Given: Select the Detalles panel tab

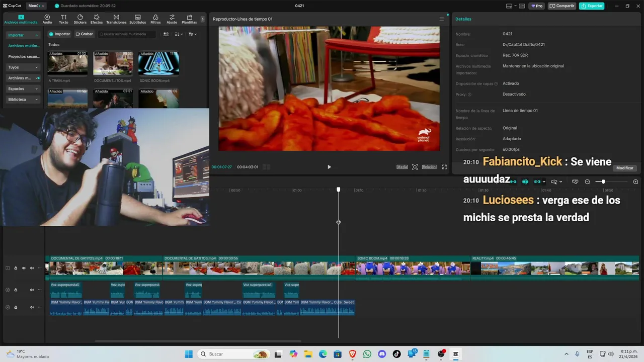Looking at the screenshot, I should click(x=463, y=19).
